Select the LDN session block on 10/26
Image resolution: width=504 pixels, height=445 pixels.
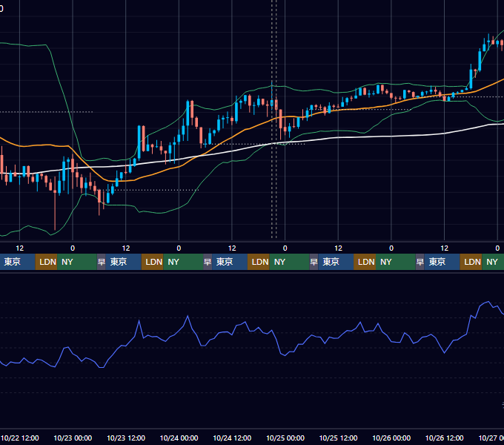coord(471,262)
